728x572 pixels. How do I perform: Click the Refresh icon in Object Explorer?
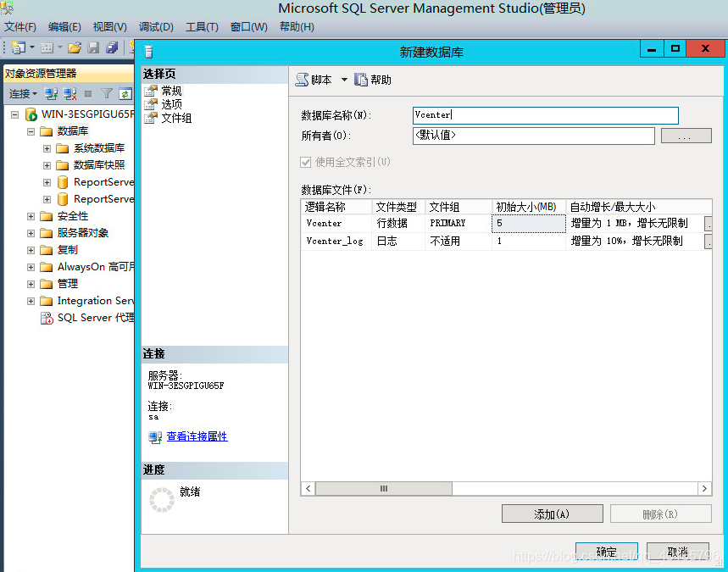125,94
